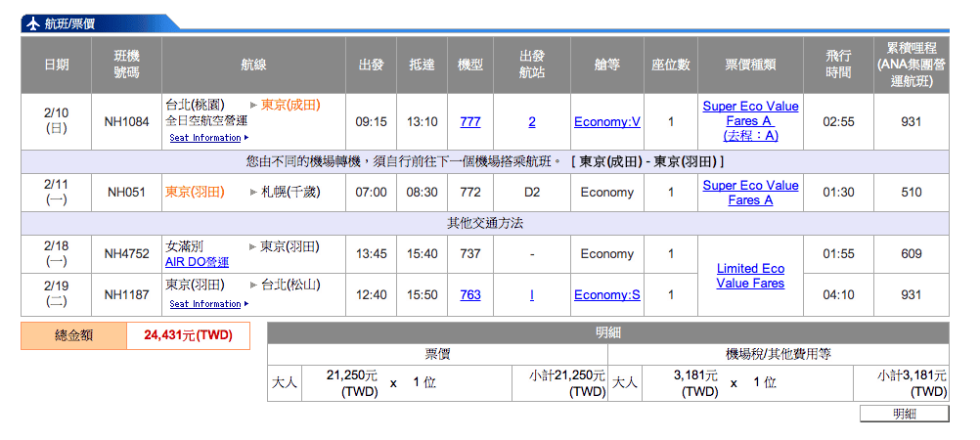
Task: Open the 763 aircraft type link
Action: (x=469, y=294)
